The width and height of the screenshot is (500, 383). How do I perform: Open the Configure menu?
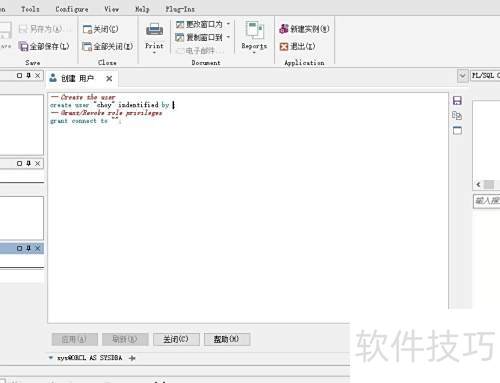pyautogui.click(x=72, y=9)
